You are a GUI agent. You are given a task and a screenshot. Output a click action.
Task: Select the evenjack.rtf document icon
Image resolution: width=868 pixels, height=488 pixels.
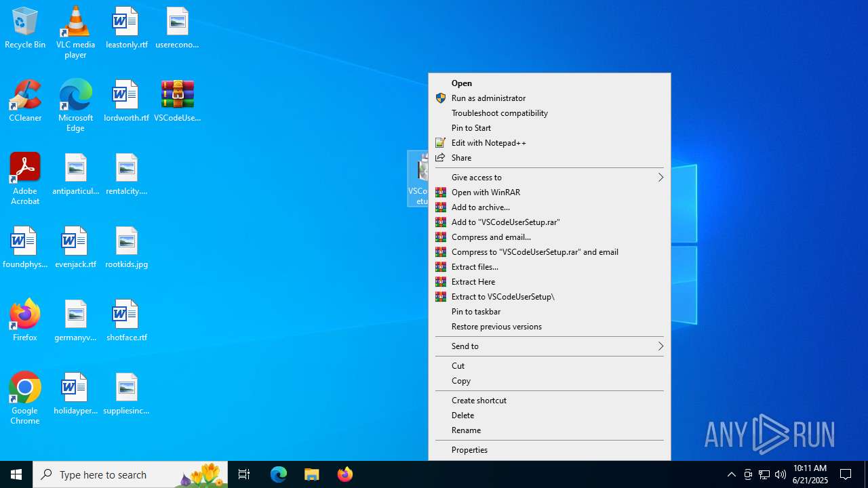75,248
